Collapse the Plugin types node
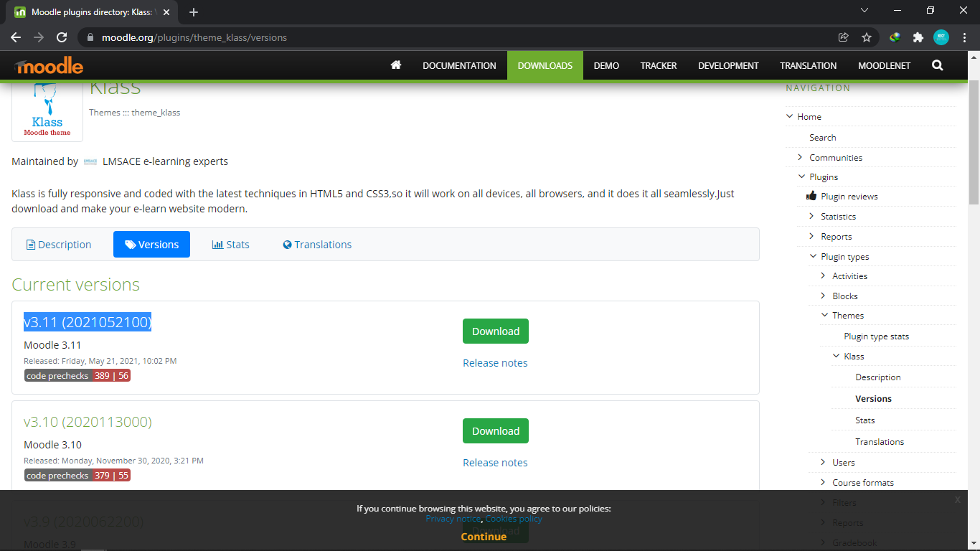Screen dimensions: 980x551 point(813,256)
